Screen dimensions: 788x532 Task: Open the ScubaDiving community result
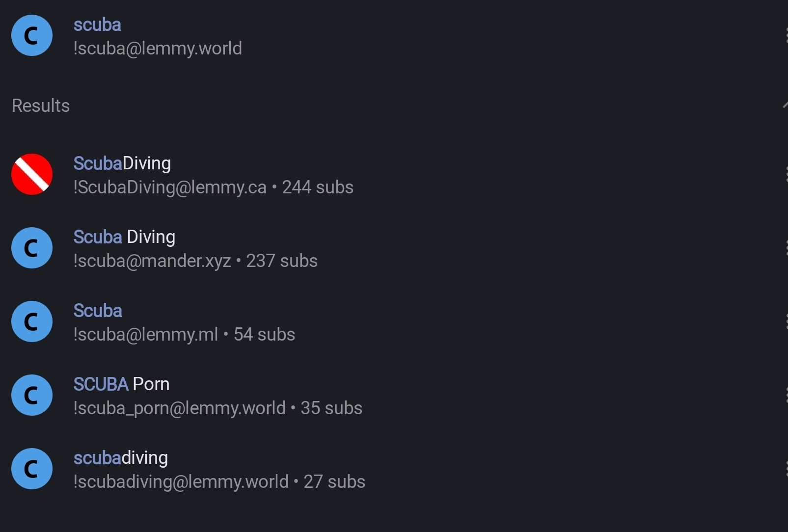(122, 163)
